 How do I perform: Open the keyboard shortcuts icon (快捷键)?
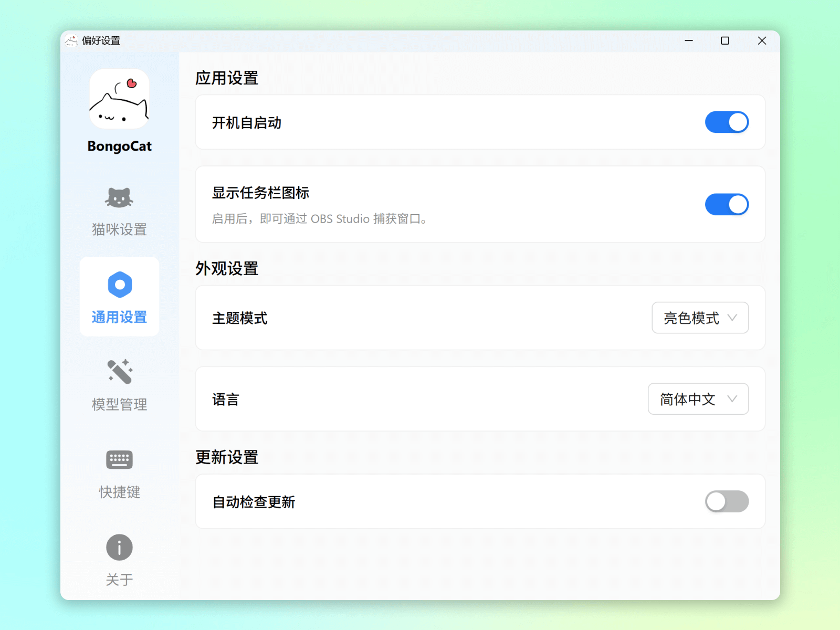[x=120, y=459]
